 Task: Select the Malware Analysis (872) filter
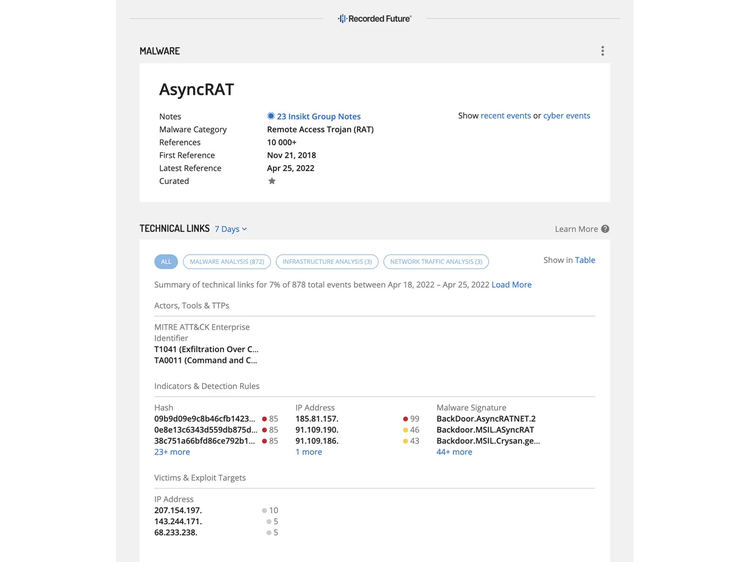[226, 261]
